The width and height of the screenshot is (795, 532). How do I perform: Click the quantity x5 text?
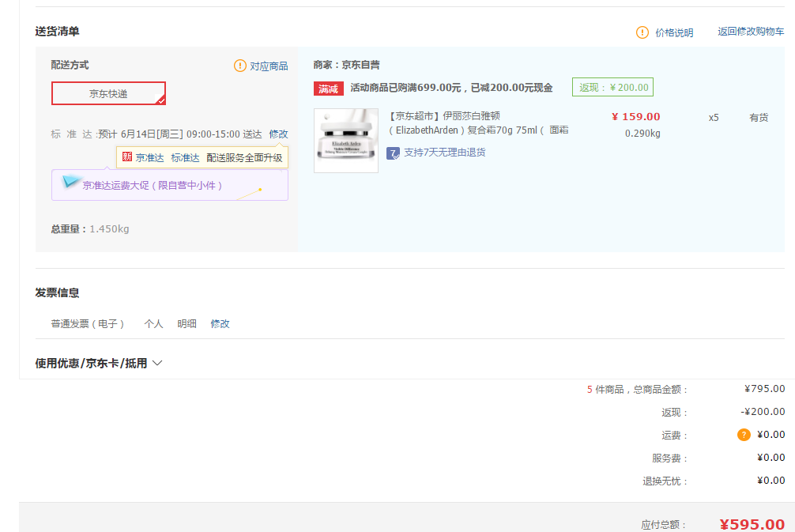point(714,118)
